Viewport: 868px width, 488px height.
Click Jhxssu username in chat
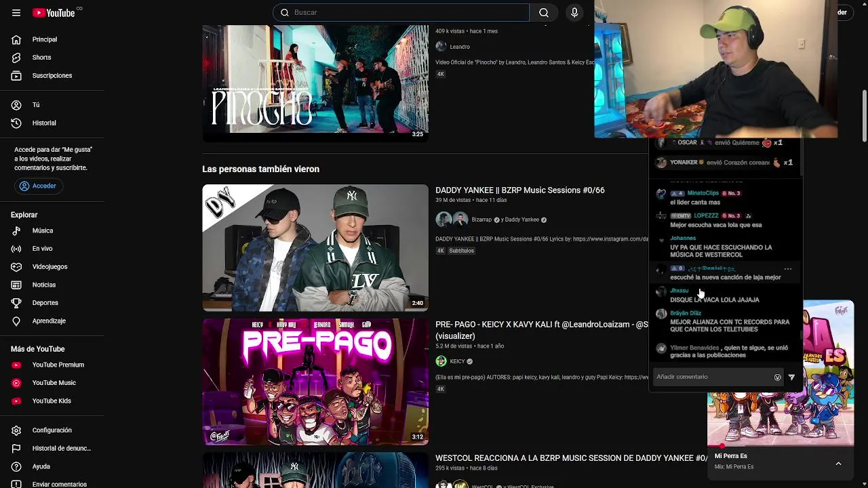pos(679,290)
